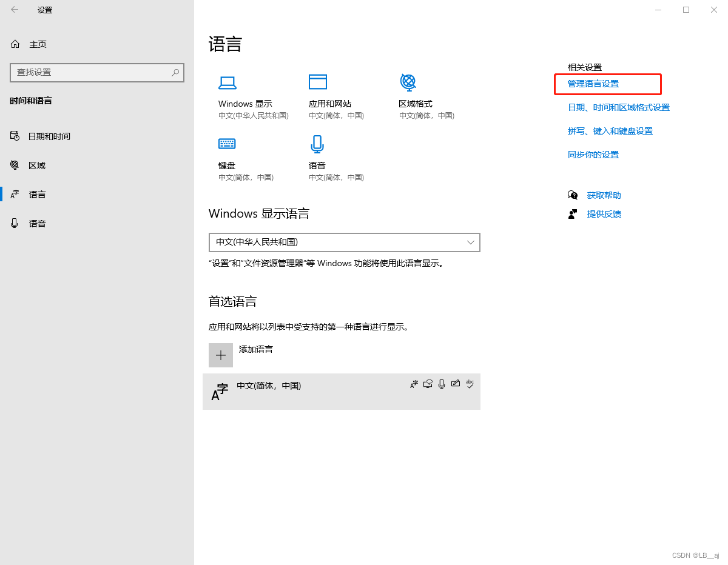Maximize the Settings window
The height and width of the screenshot is (565, 728).
click(x=686, y=10)
